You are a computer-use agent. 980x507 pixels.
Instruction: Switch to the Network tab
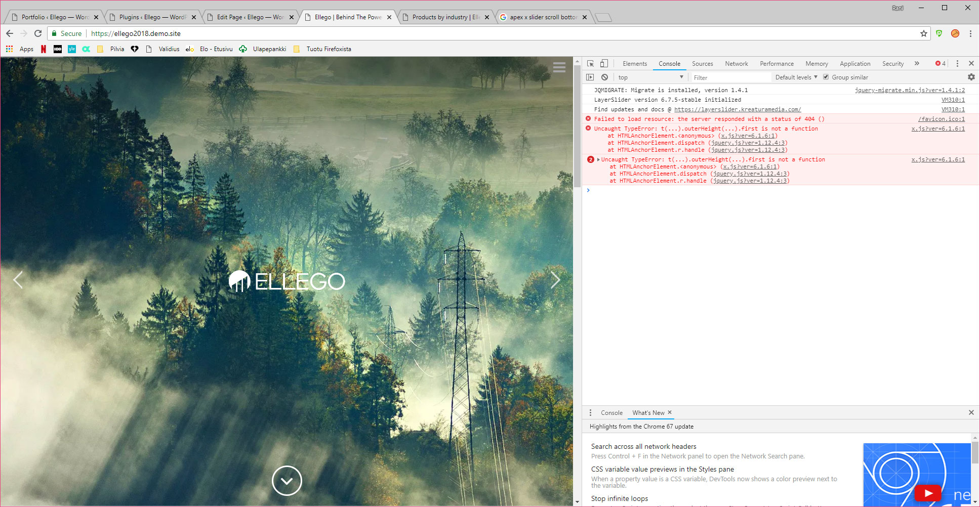coord(736,64)
